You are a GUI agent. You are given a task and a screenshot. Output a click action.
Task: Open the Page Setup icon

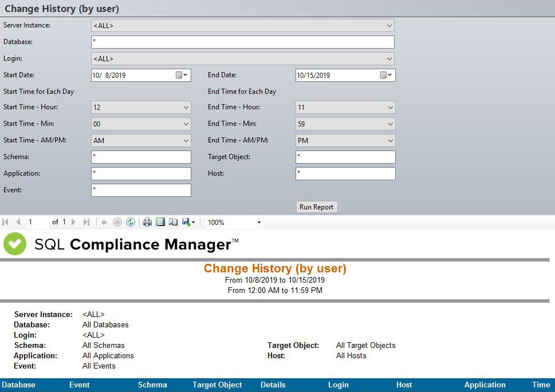tap(173, 222)
